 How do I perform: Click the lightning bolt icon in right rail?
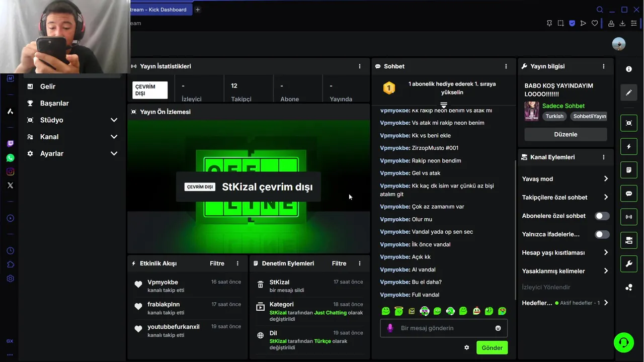point(629,147)
